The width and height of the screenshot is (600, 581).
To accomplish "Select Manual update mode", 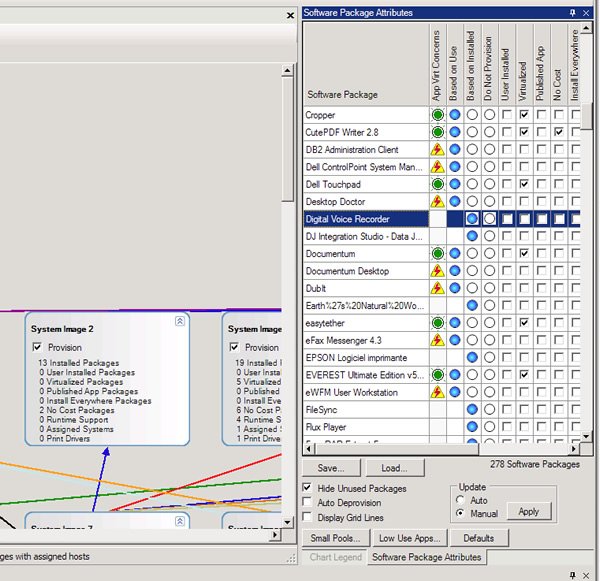I will click(x=460, y=513).
